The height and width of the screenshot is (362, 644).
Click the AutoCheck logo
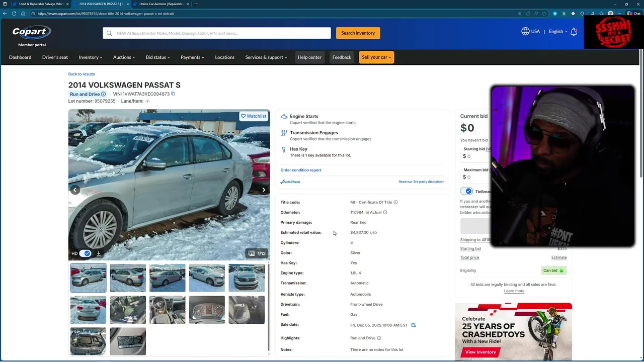pos(290,182)
